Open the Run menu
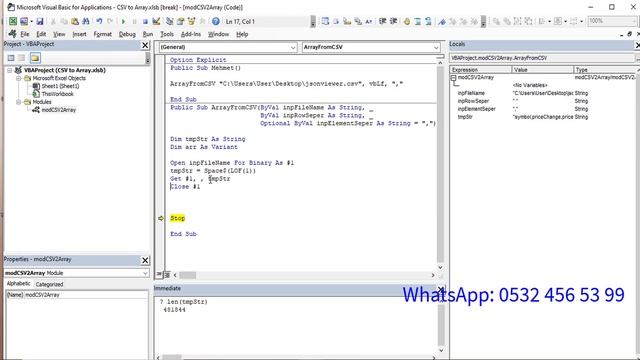This screenshot has width=640, height=360. tap(148, 34)
